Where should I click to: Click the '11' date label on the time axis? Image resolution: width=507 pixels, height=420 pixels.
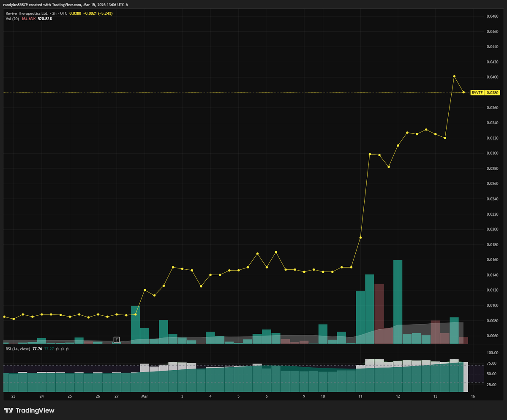pyautogui.click(x=360, y=396)
